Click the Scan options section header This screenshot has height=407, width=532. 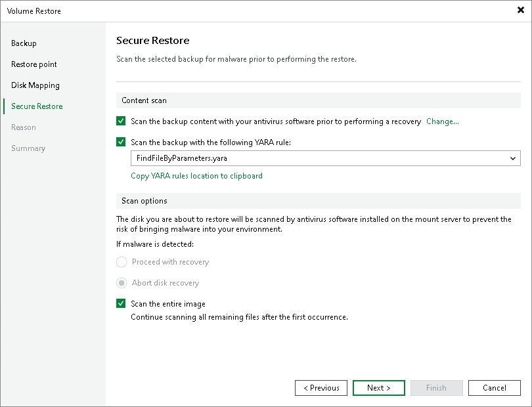[319, 201]
